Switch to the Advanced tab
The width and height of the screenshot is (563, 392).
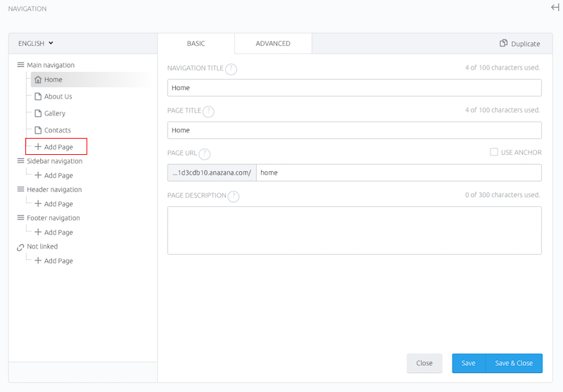273,44
